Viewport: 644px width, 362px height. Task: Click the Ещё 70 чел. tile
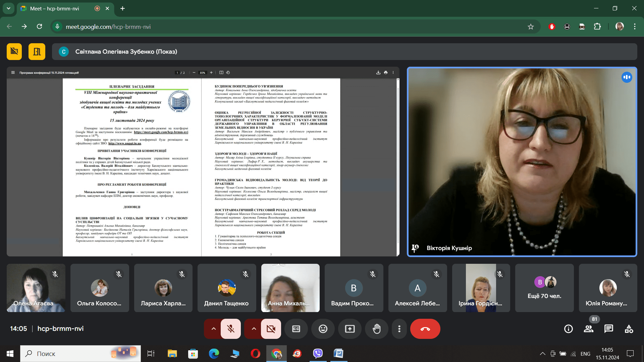coord(544,288)
